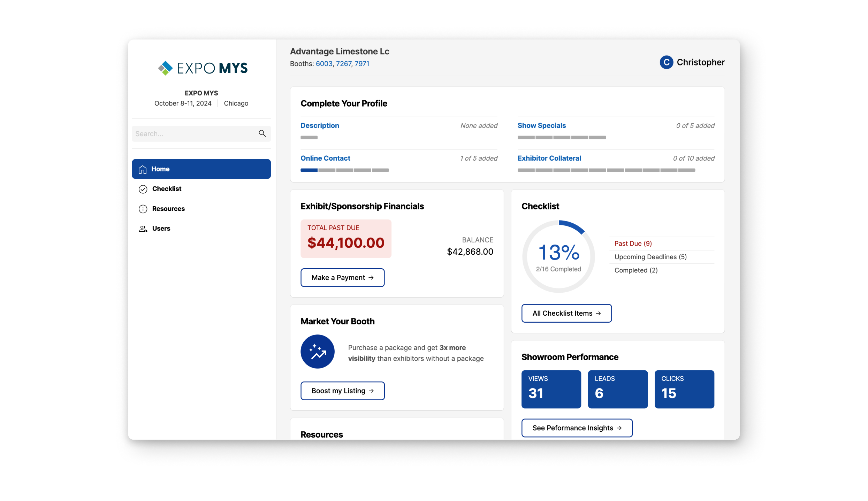
Task: Click the Home house icon
Action: coord(142,169)
